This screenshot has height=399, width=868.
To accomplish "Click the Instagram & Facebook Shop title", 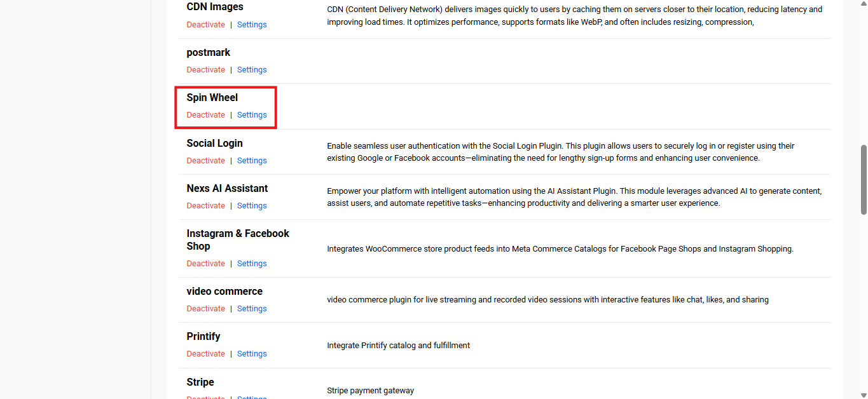I will coord(238,240).
